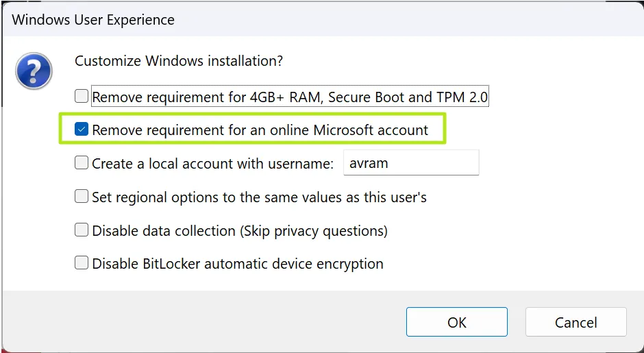Viewport: 644px width, 353px height.
Task: Check the Set regional options checkbox
Action: pos(82,197)
